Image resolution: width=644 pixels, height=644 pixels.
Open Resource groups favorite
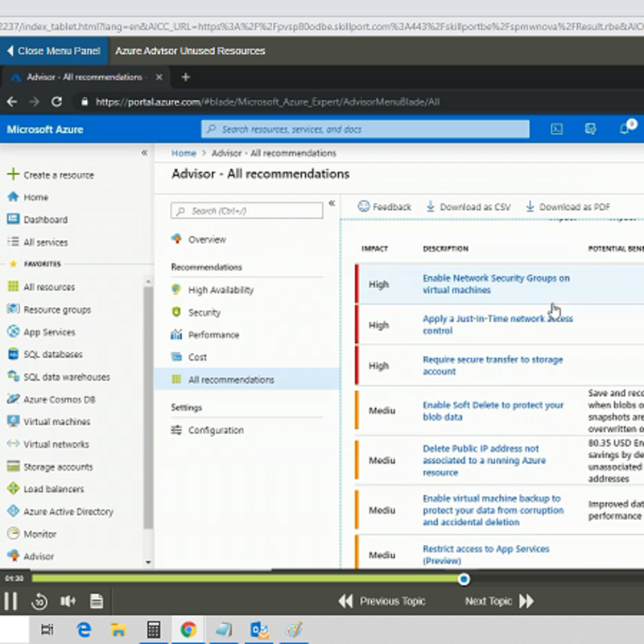[49, 309]
